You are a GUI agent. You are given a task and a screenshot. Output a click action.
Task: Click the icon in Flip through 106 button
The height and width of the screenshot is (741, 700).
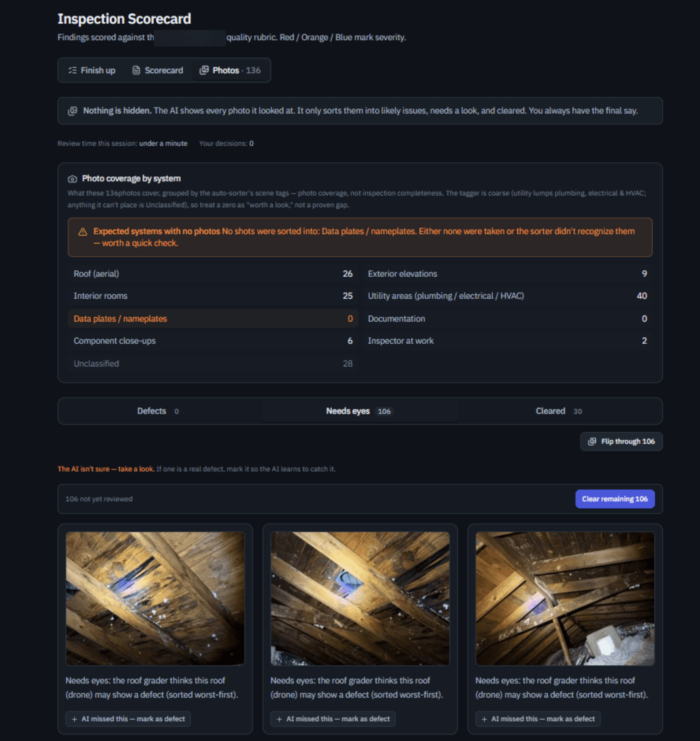click(592, 441)
